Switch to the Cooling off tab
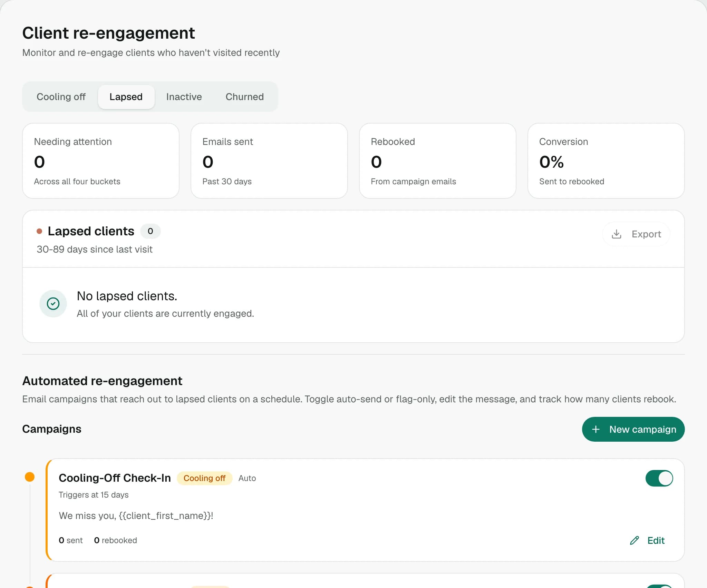 61,97
